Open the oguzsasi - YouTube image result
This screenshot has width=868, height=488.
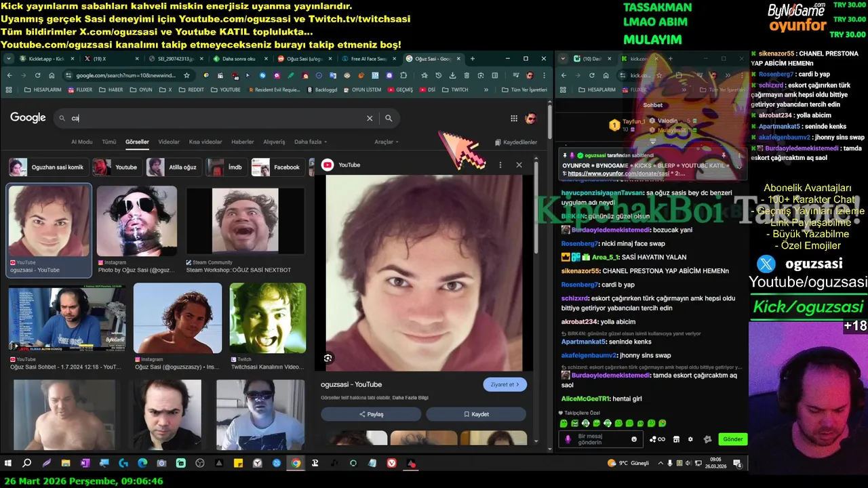49,230
